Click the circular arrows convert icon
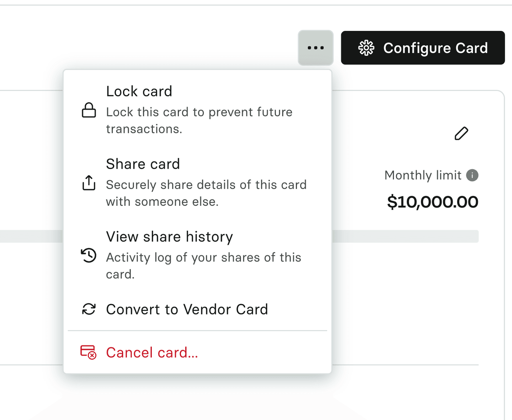Viewport: 512px width, 420px height. [89, 309]
